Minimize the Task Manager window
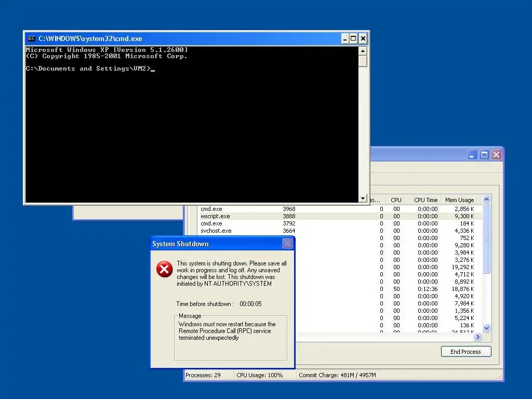Viewport: 532px width, 399px height. click(x=472, y=155)
